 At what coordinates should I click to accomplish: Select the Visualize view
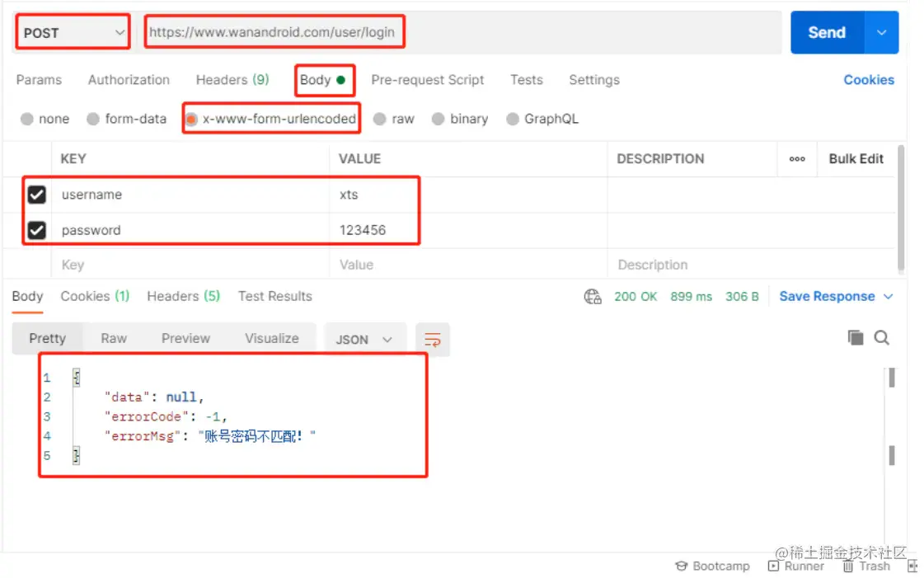coord(272,338)
